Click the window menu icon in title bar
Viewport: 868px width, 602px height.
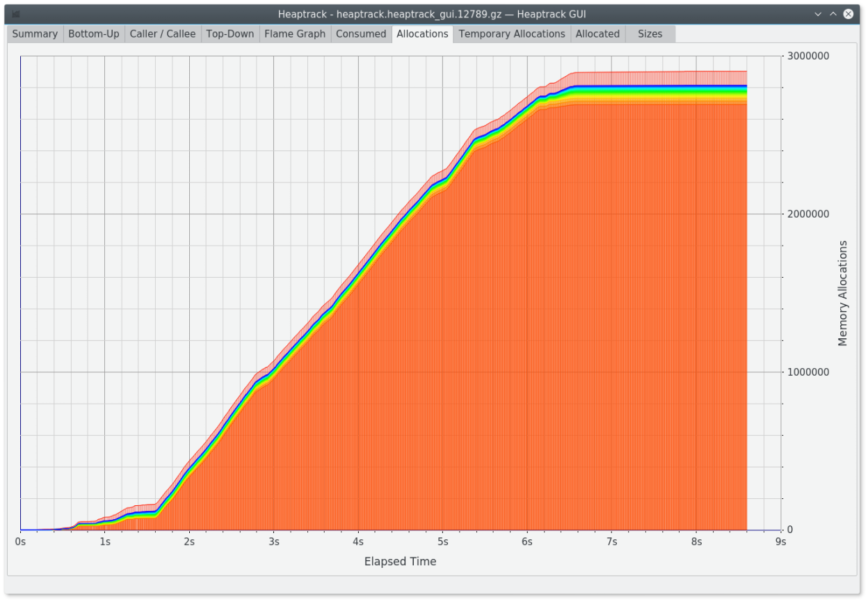point(15,13)
